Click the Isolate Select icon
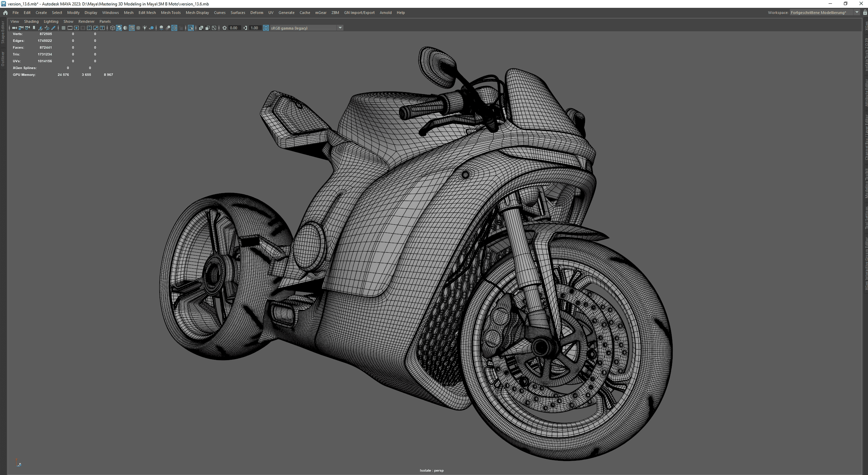The width and height of the screenshot is (868, 475). tap(191, 28)
